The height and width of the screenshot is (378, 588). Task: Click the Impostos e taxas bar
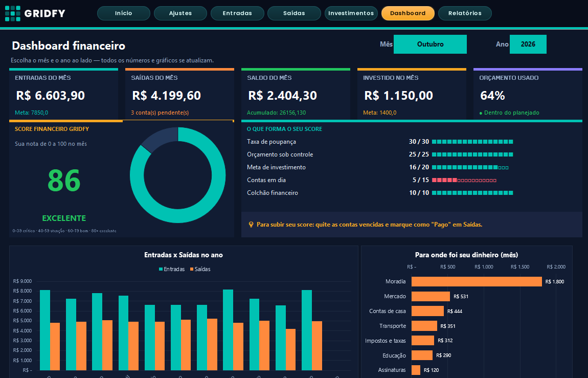point(423,341)
